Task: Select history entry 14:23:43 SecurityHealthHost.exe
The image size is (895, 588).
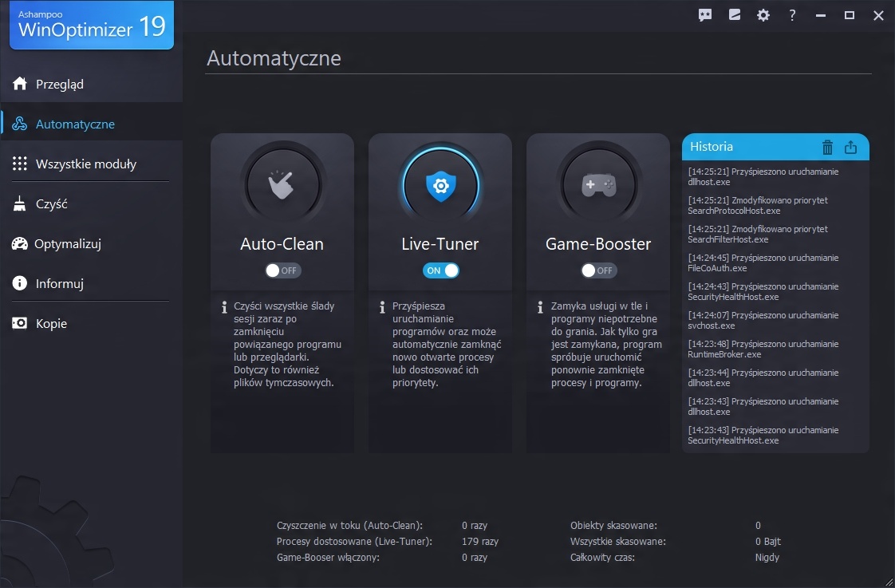Action: [763, 435]
